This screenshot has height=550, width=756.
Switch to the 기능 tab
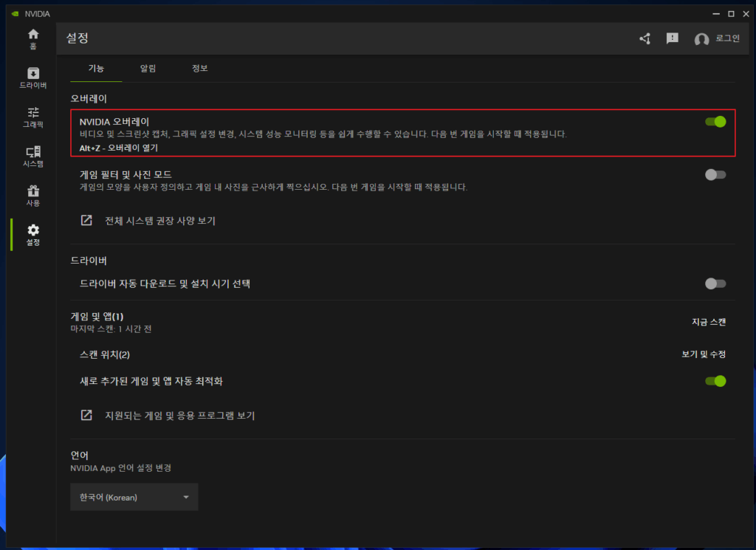(x=96, y=69)
